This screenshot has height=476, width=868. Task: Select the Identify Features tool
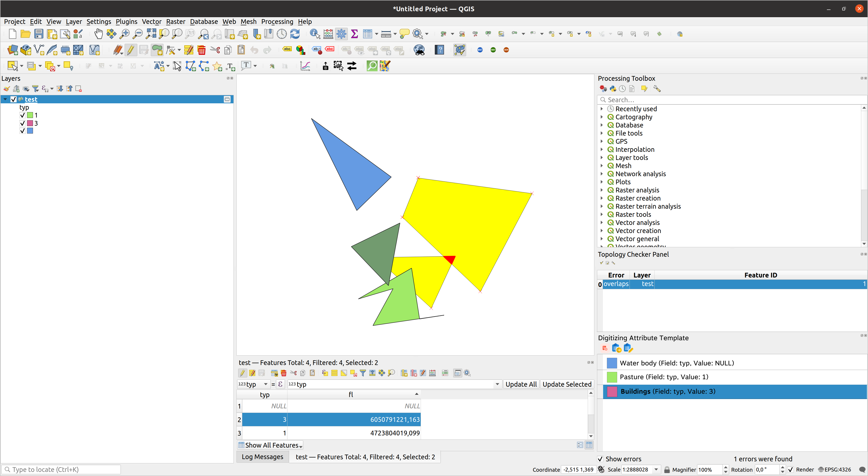pyautogui.click(x=314, y=34)
